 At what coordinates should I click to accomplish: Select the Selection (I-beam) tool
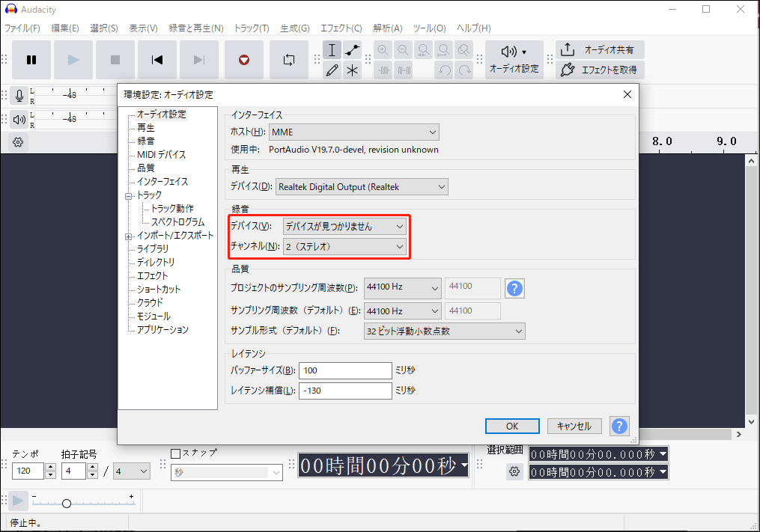point(332,50)
